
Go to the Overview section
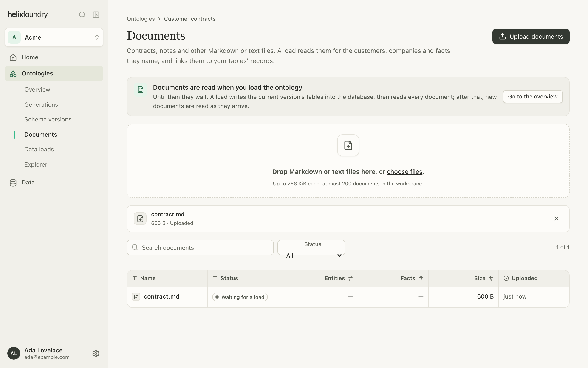[37, 89]
